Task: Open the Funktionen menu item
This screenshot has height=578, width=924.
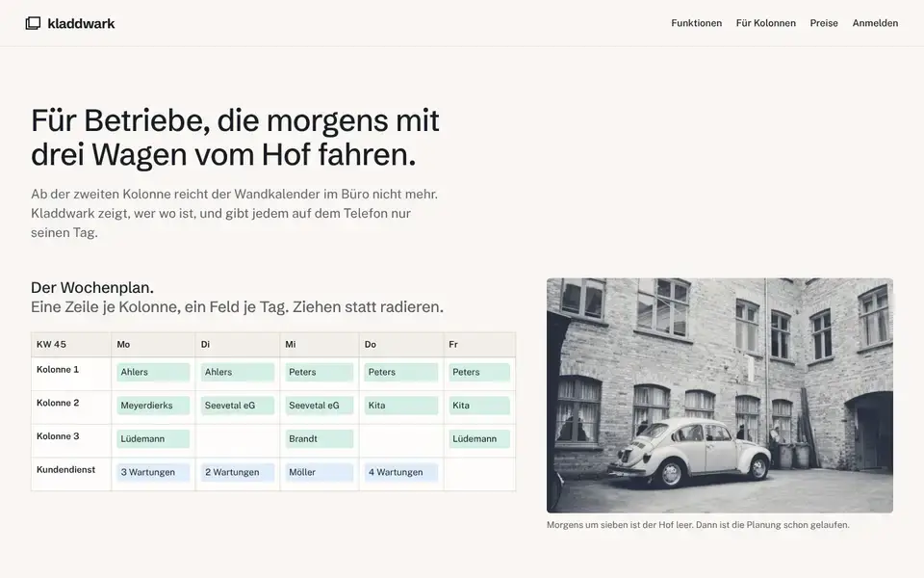Action: pyautogui.click(x=696, y=23)
